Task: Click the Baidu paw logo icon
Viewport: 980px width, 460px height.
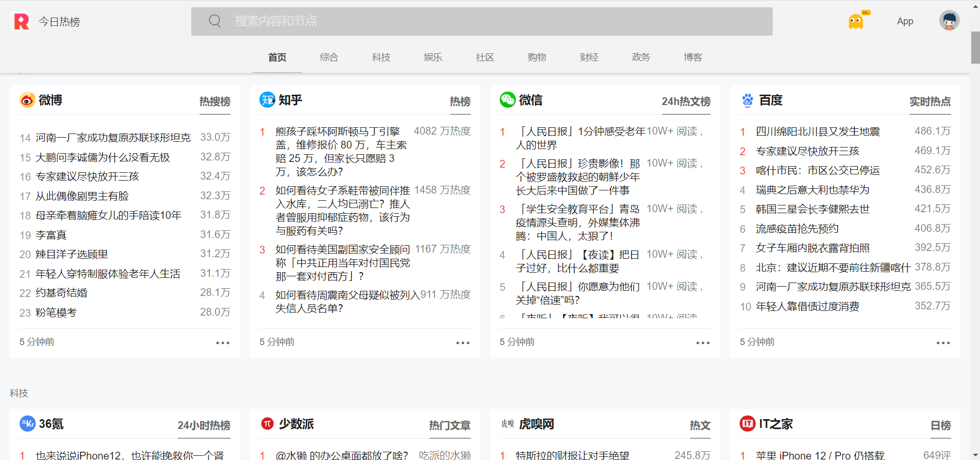Action: 747,100
